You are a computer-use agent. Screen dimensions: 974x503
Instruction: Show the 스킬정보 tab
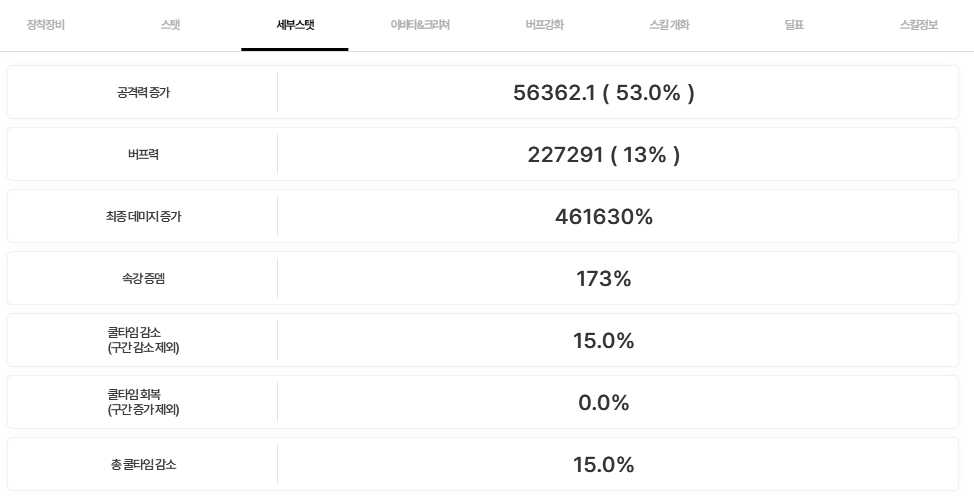point(919,25)
